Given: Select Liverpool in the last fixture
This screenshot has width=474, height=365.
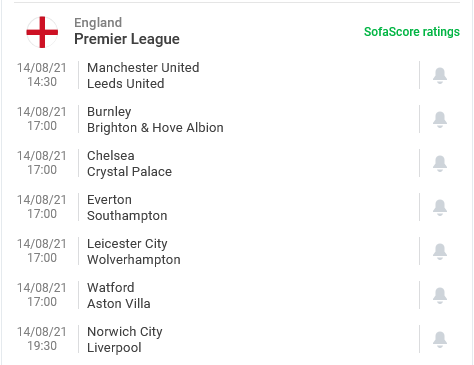Looking at the screenshot, I should click(114, 348).
